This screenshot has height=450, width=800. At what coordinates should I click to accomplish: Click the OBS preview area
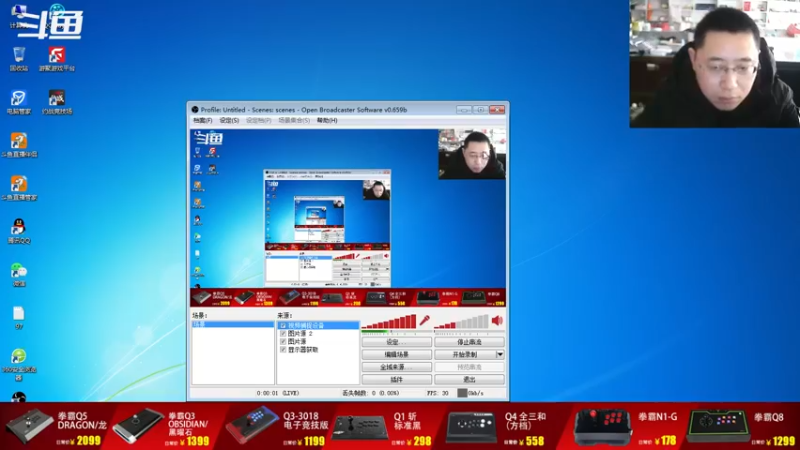tap(348, 218)
